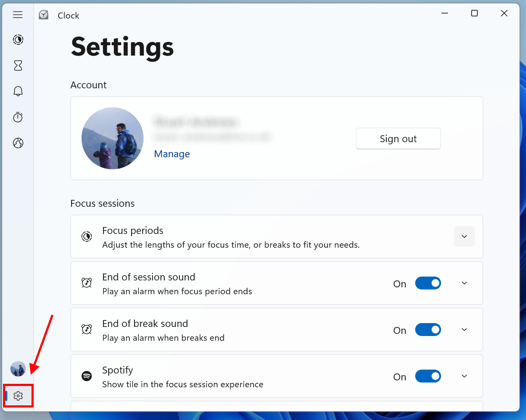Click the large account profile picture
The height and width of the screenshot is (420, 526).
pos(113,138)
